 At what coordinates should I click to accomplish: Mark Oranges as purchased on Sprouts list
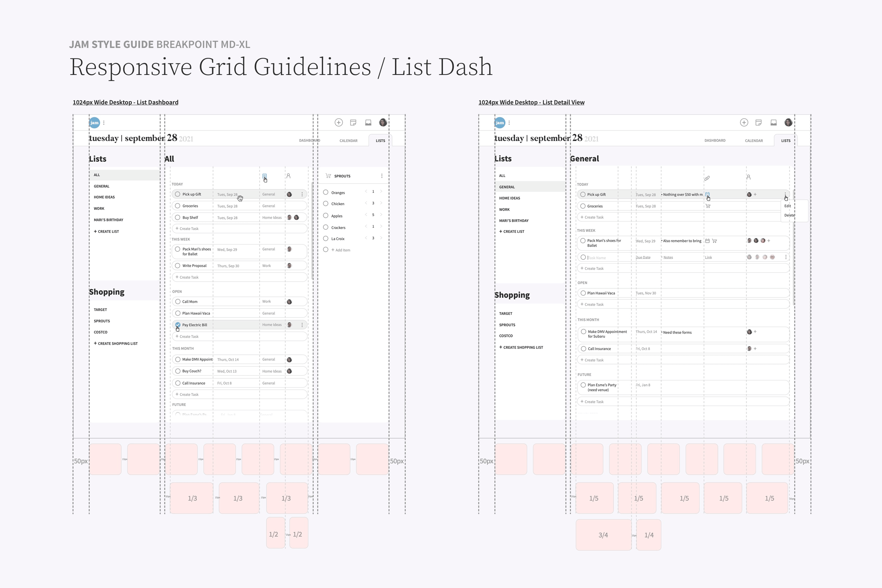click(326, 192)
